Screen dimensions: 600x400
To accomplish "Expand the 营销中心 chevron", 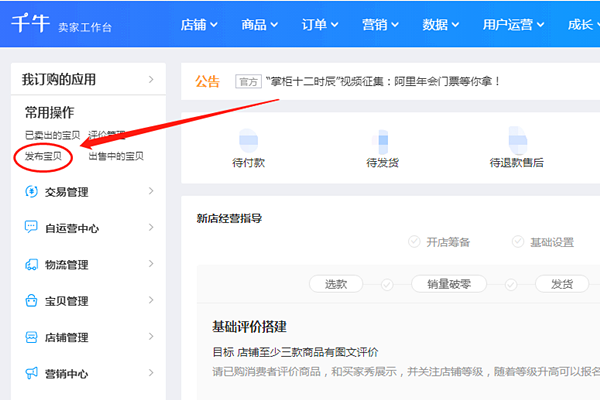I will [x=151, y=373].
